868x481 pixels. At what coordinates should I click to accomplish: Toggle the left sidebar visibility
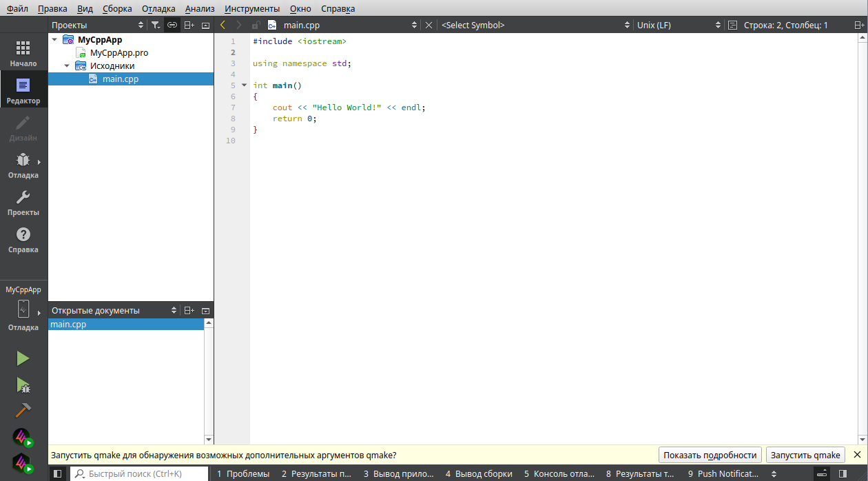click(x=58, y=473)
